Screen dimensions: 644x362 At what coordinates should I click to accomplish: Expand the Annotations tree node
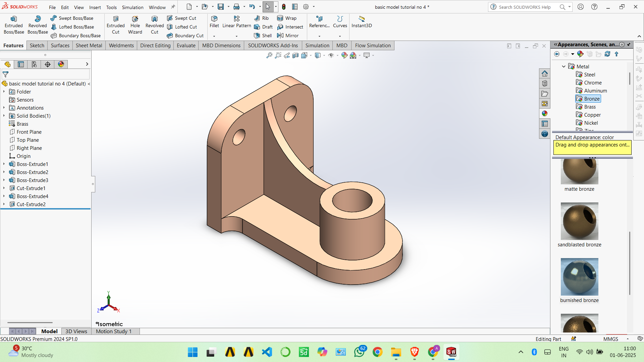(x=4, y=108)
